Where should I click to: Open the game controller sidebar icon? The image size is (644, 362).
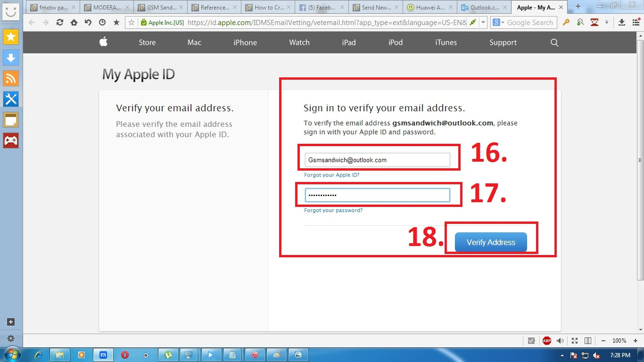(11, 140)
